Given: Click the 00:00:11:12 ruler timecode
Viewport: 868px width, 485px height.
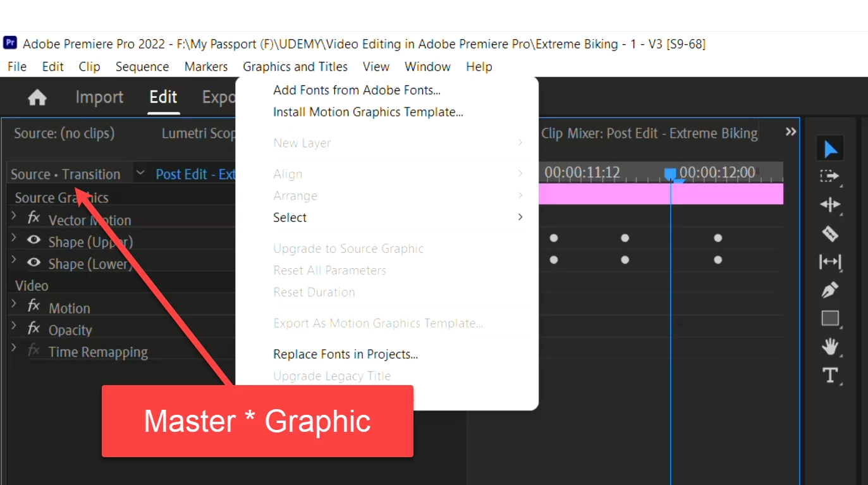Looking at the screenshot, I should click(582, 172).
